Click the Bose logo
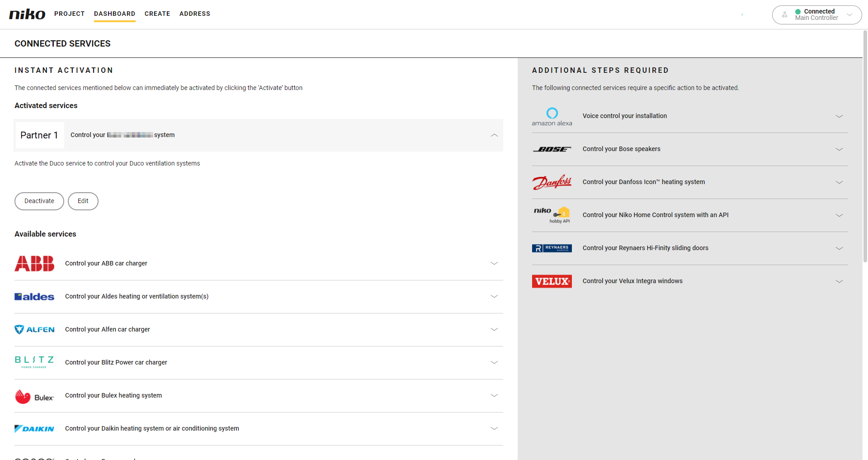This screenshot has height=460, width=868. (552, 149)
